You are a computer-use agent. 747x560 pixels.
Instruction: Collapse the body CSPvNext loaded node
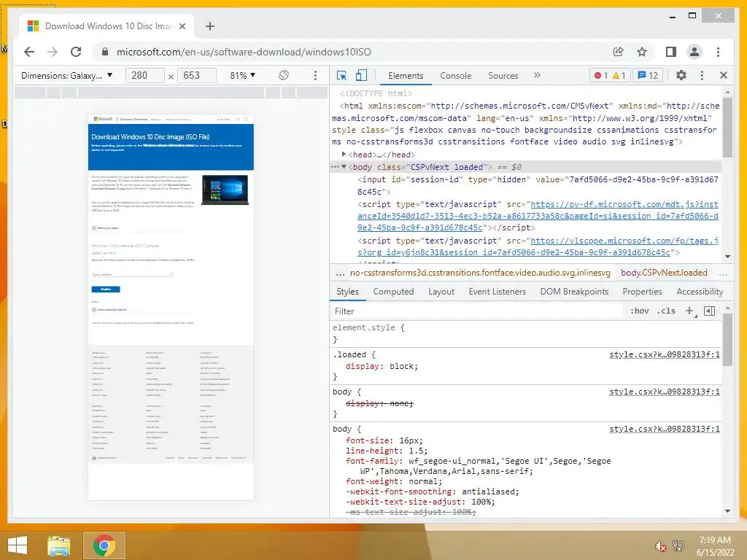tap(344, 167)
